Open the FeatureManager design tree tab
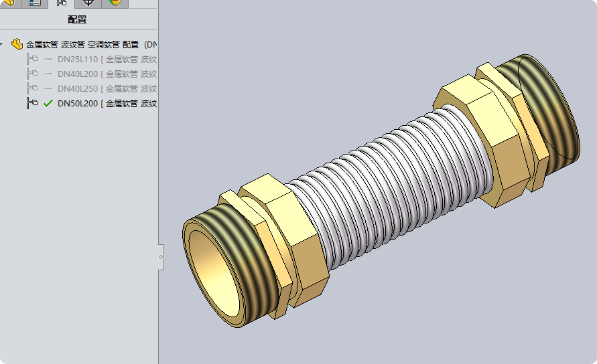This screenshot has width=597, height=364. [x=9, y=3]
